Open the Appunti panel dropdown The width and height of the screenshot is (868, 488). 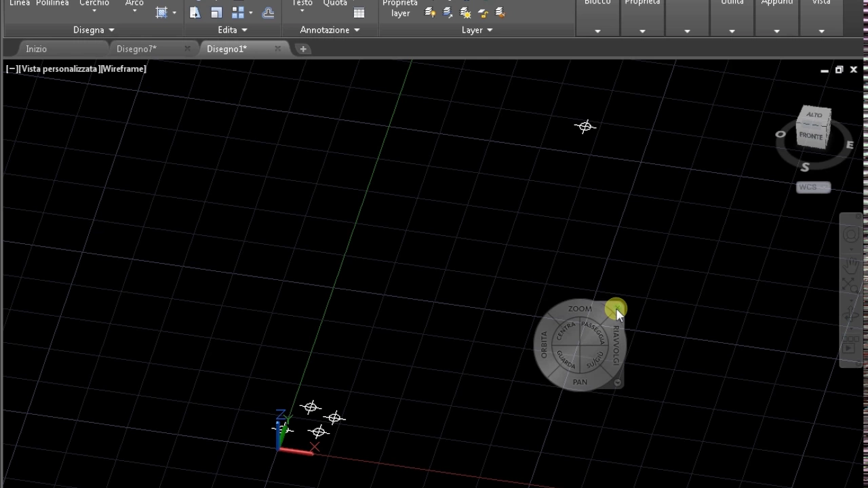click(x=776, y=31)
